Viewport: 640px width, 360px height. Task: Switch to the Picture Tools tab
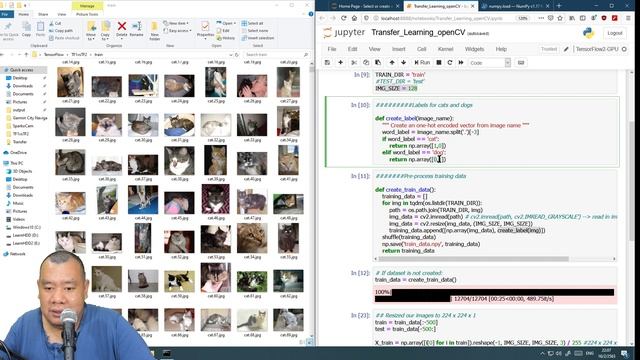[x=87, y=14]
